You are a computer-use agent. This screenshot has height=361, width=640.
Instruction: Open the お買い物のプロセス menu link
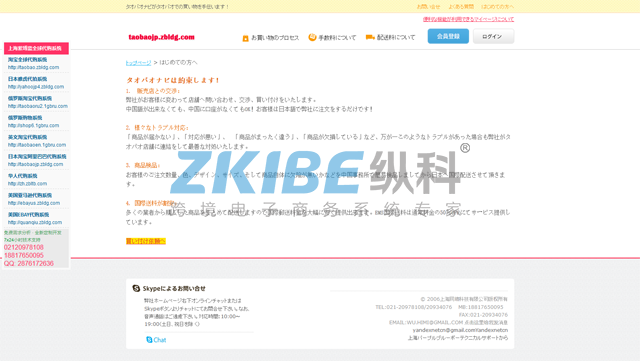click(275, 38)
